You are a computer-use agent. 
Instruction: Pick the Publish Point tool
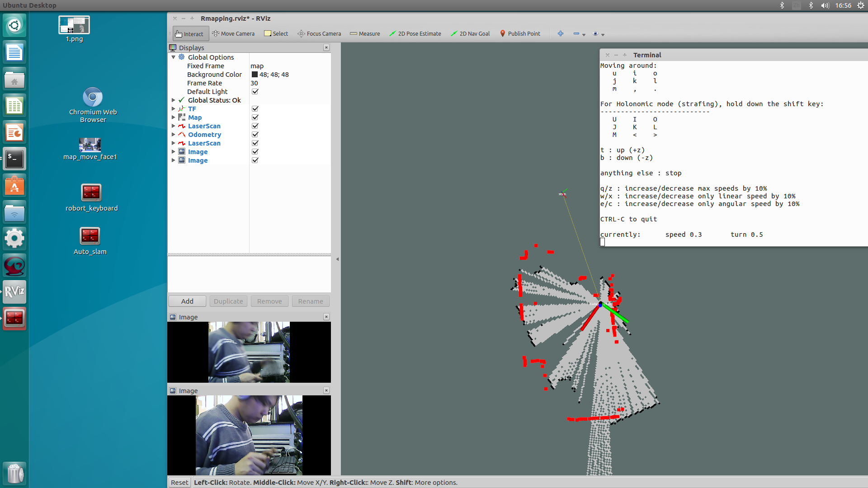(x=520, y=34)
